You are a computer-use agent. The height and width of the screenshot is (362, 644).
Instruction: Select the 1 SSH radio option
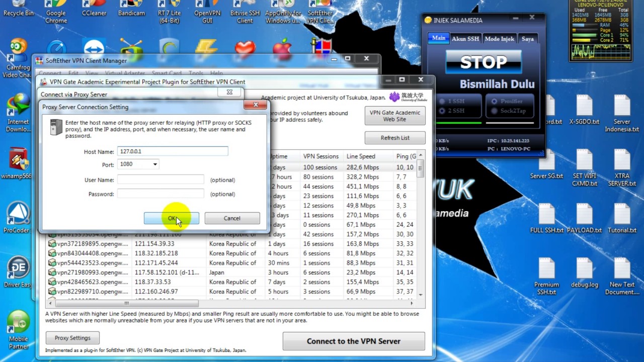[x=452, y=101]
